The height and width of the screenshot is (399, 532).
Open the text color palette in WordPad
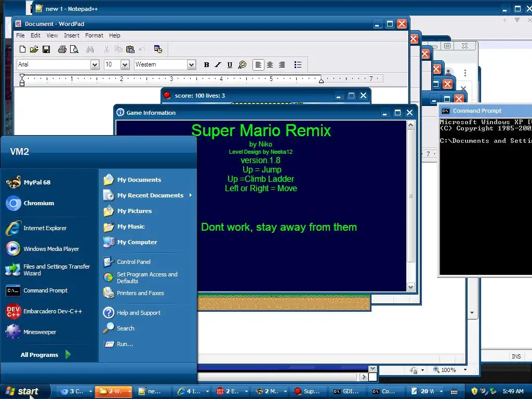click(242, 65)
